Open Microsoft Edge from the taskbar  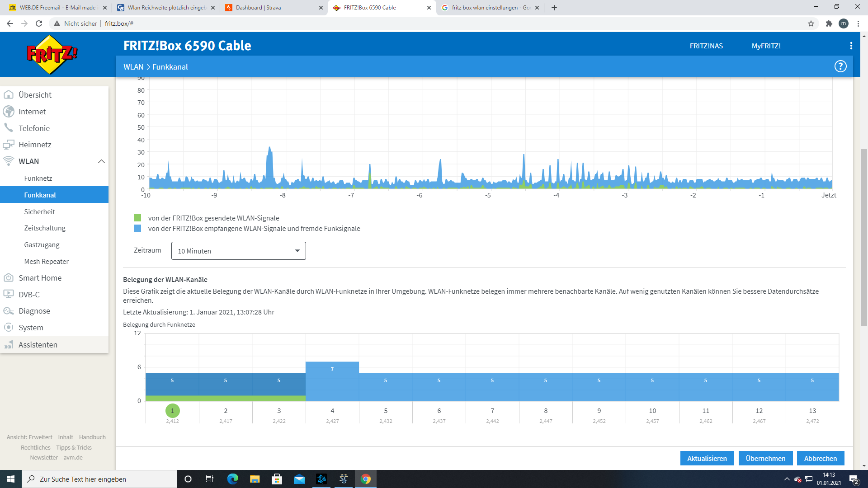coord(232,479)
